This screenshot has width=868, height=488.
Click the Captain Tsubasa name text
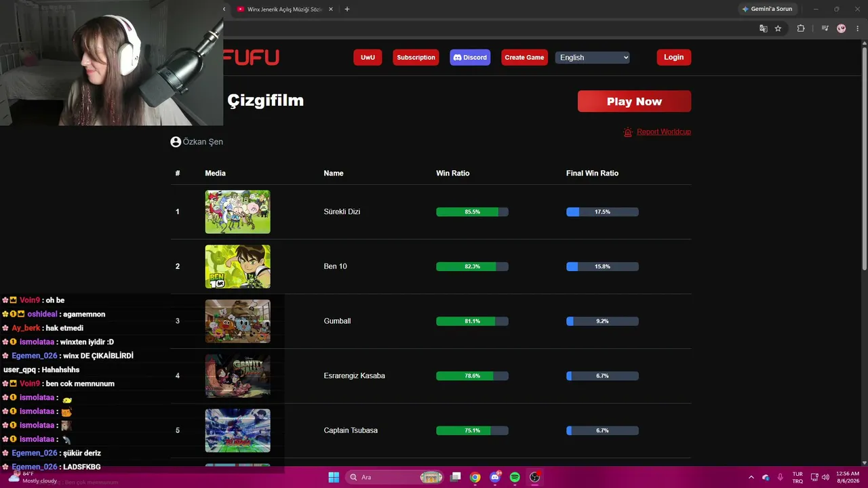(x=351, y=430)
